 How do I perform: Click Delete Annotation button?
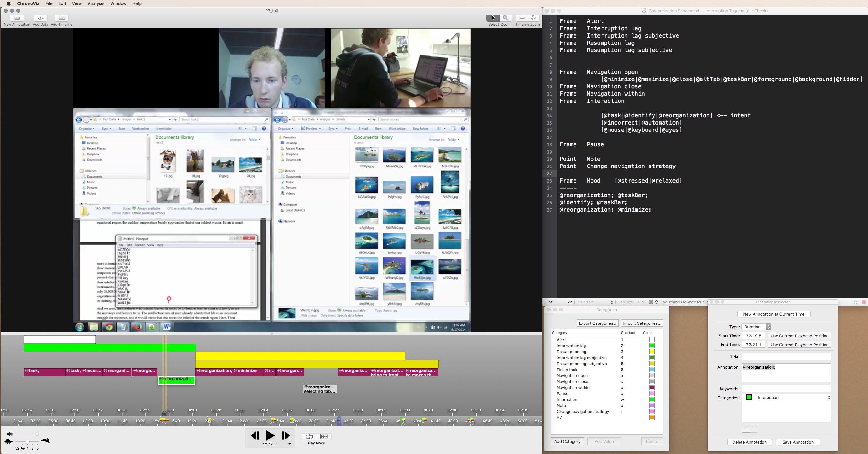[x=749, y=442]
